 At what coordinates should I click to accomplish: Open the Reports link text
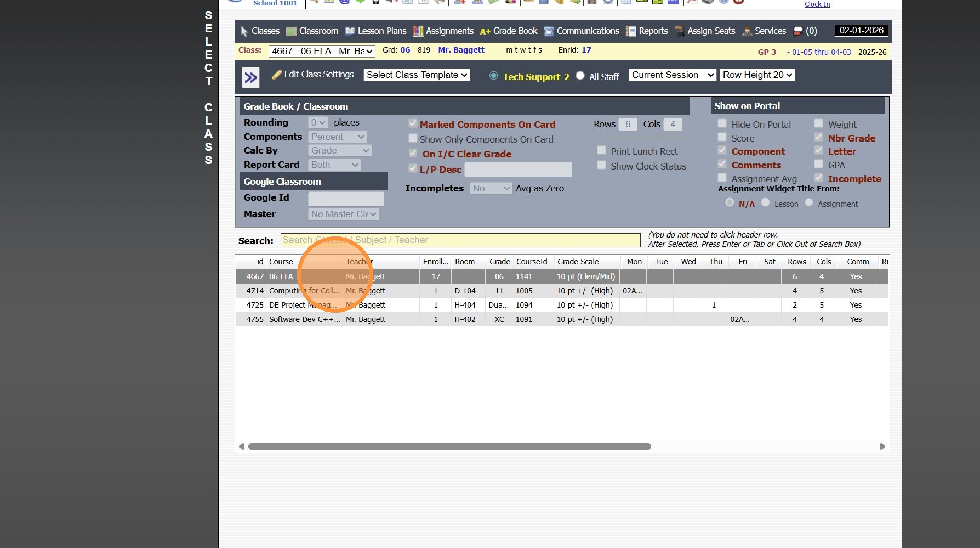click(x=653, y=31)
